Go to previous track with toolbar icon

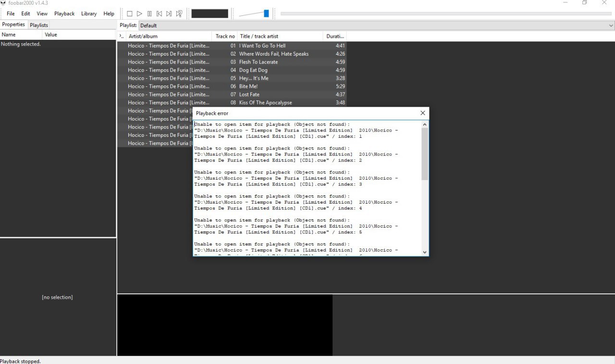[x=159, y=14]
